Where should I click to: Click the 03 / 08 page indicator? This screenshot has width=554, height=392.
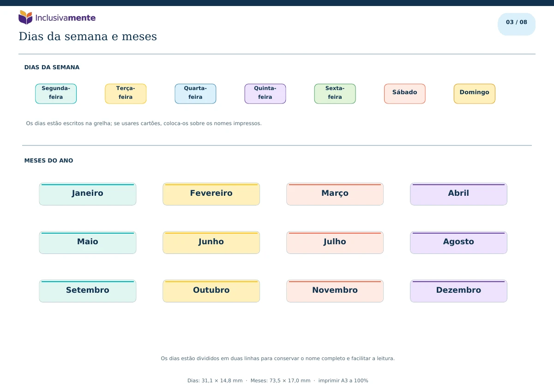point(517,24)
